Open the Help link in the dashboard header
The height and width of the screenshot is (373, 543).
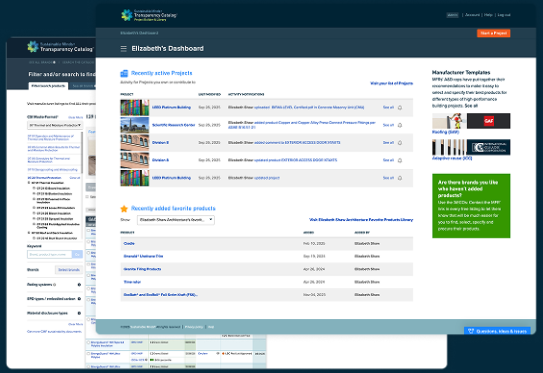[488, 15]
